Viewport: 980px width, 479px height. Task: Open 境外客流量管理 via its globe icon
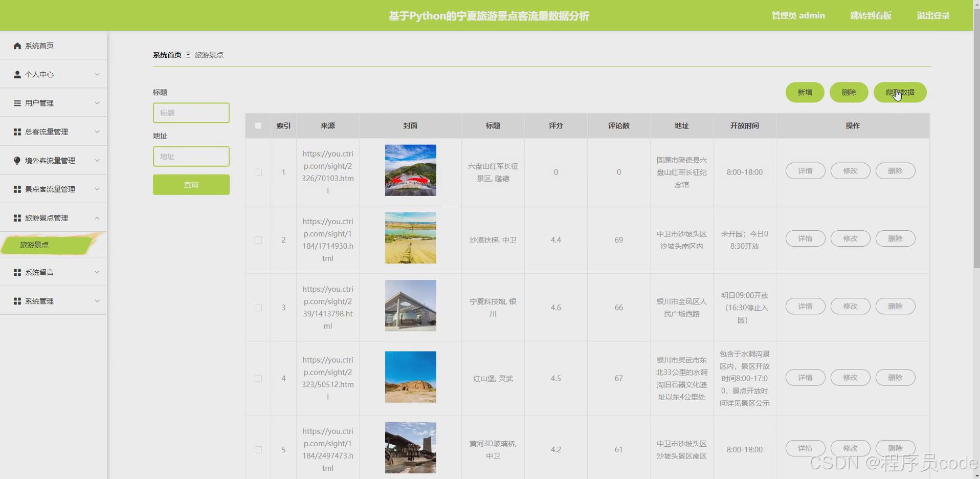17,160
